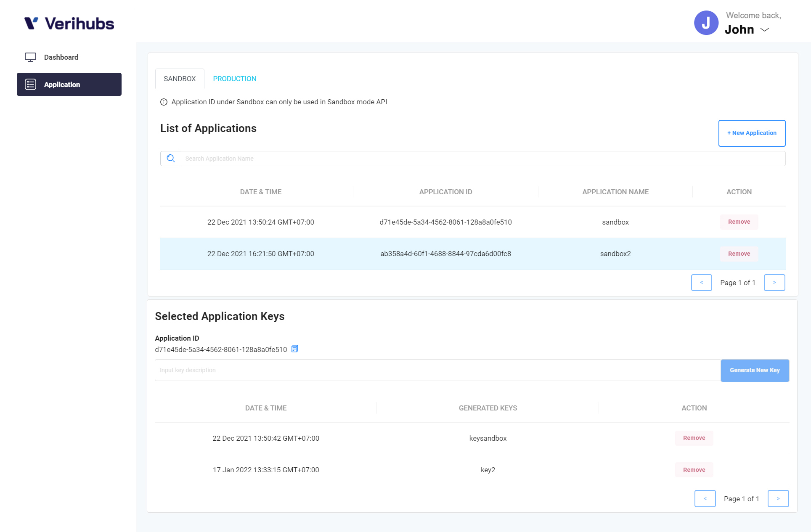
Task: Click the John avatar circle
Action: click(706, 23)
